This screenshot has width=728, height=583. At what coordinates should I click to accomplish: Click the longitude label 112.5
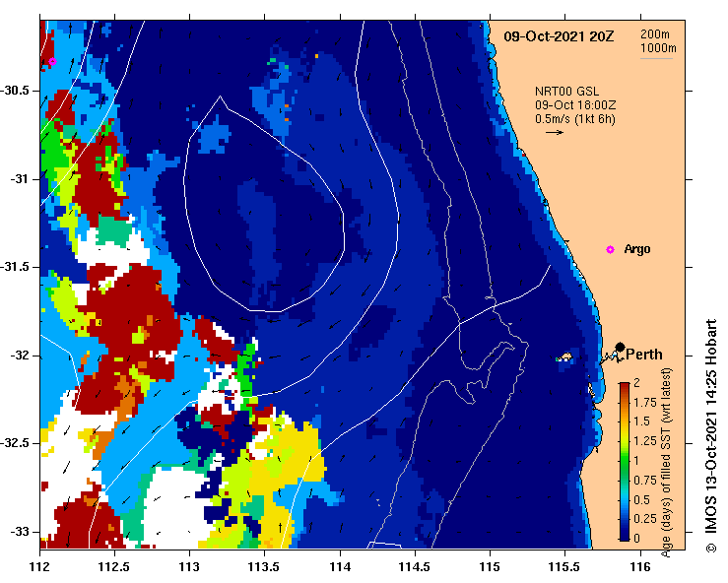coord(114,567)
